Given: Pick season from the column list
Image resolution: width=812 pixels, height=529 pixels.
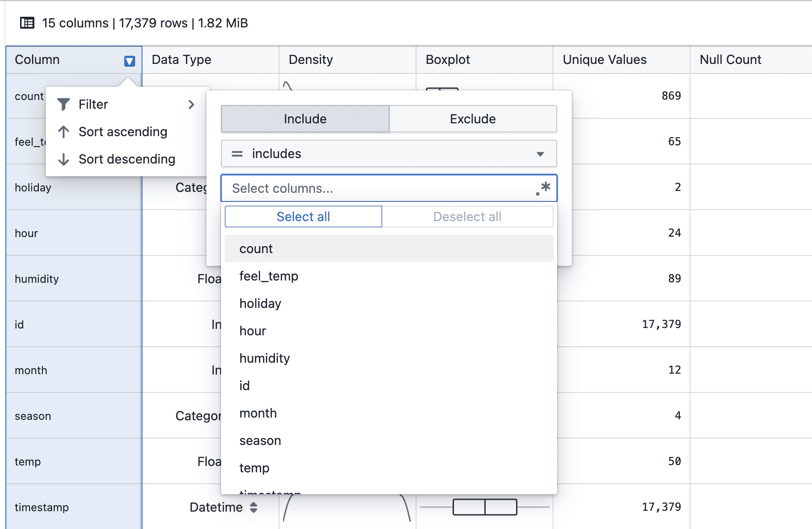Looking at the screenshot, I should click(260, 441).
